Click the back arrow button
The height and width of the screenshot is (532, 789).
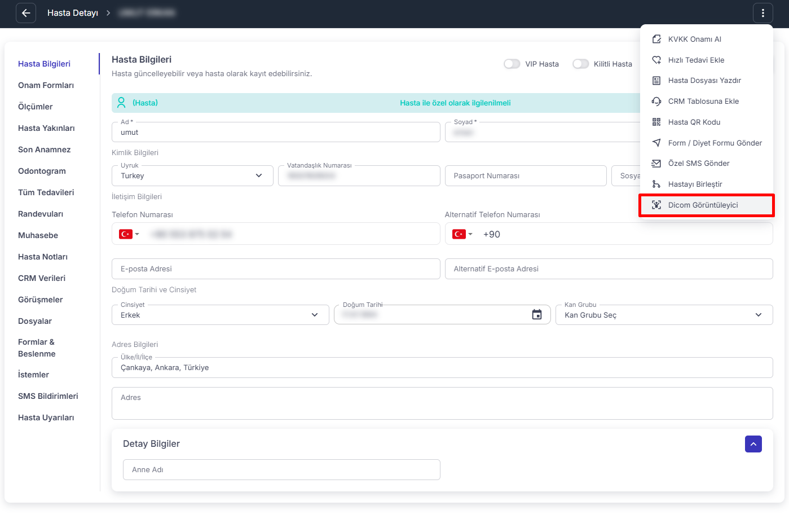pos(26,13)
